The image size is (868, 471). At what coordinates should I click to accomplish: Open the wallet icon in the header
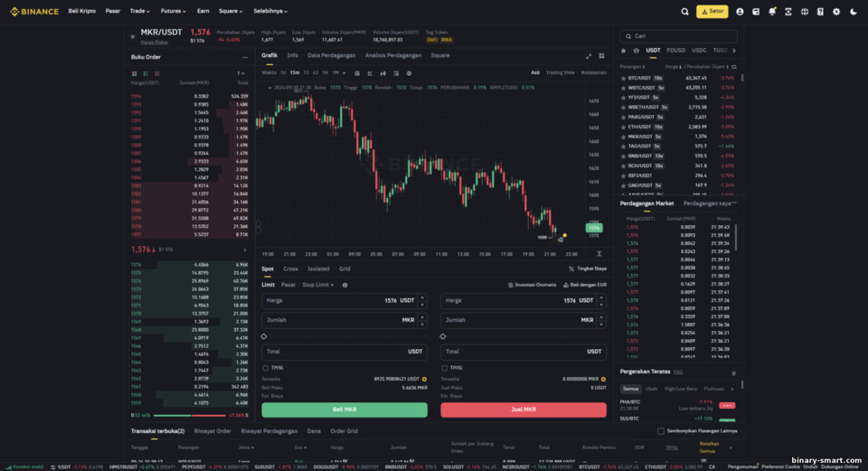coord(756,12)
